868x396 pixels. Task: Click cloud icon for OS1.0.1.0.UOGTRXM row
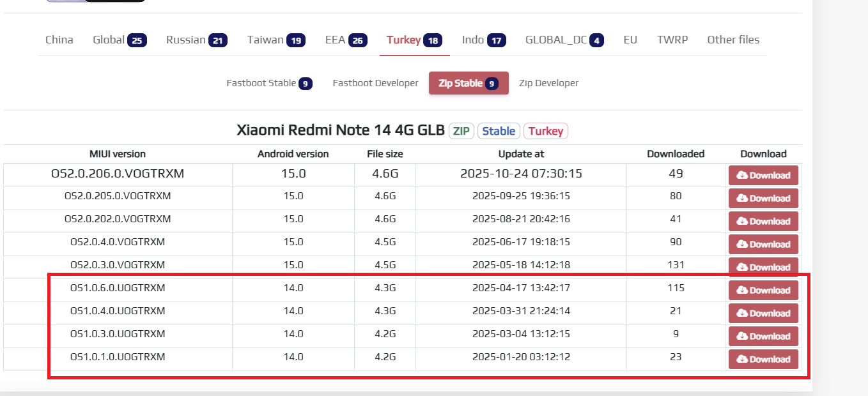pyautogui.click(x=742, y=360)
